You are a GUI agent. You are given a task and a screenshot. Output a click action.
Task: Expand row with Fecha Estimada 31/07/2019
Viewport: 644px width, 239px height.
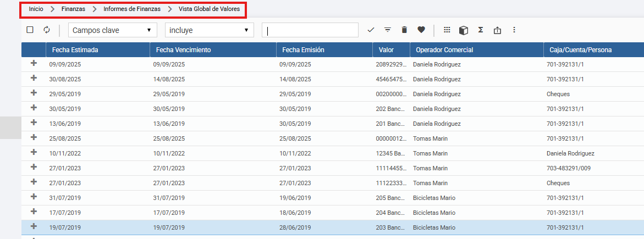(34, 197)
